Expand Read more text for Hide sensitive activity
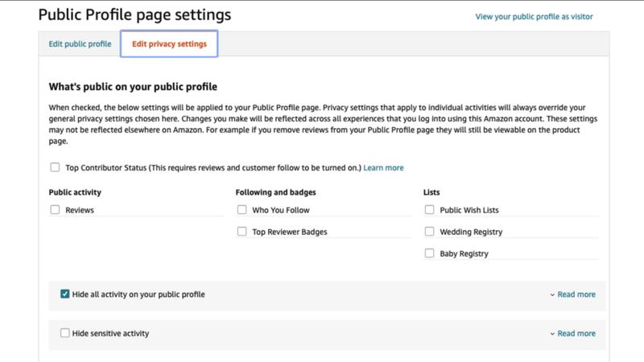 (x=576, y=333)
